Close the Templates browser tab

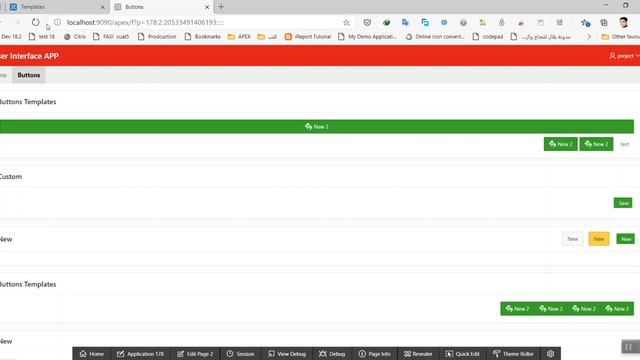pyautogui.click(x=102, y=7)
